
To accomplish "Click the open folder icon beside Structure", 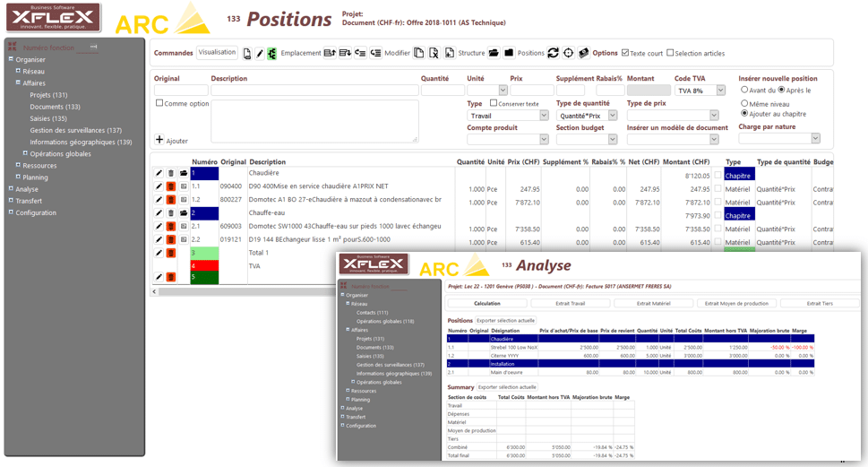I will tap(494, 53).
